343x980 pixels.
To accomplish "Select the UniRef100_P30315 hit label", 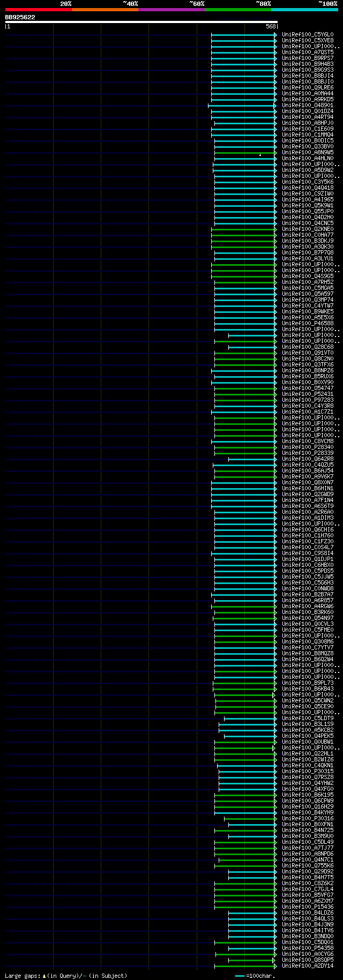I will pyautogui.click(x=308, y=771).
